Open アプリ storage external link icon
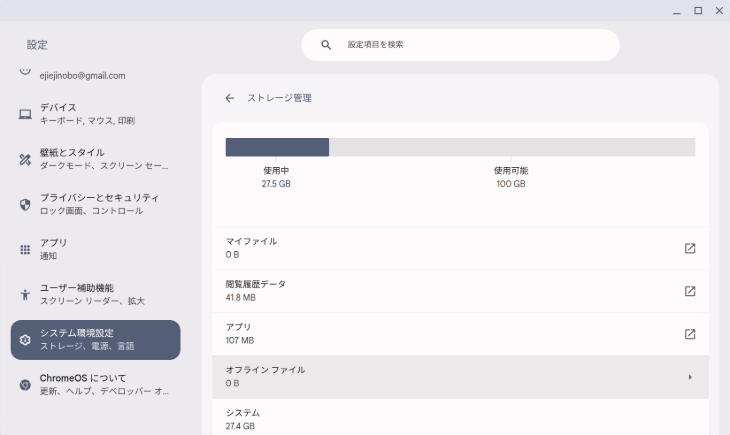Viewport: 730px width, 435px height. point(689,334)
